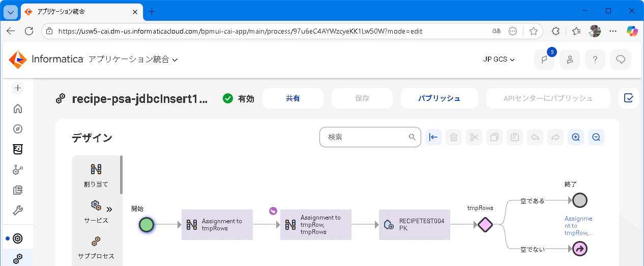Open the folder stack icon in sidebar
This screenshot has height=266, width=644.
point(18,190)
